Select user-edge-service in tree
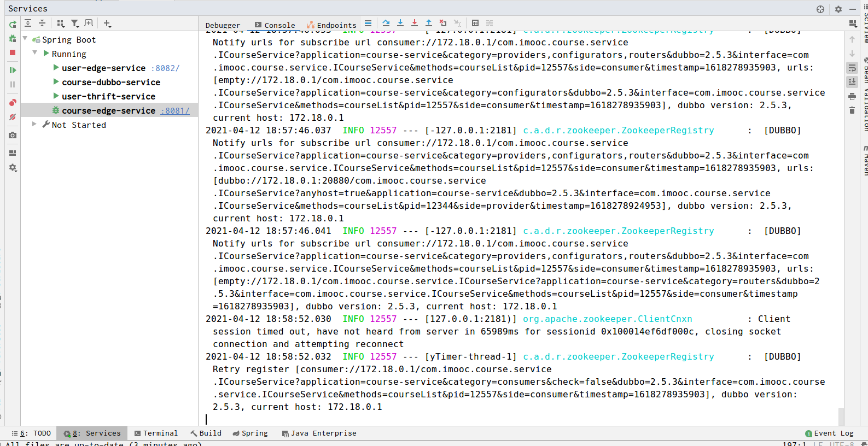868x446 pixels. click(103, 68)
